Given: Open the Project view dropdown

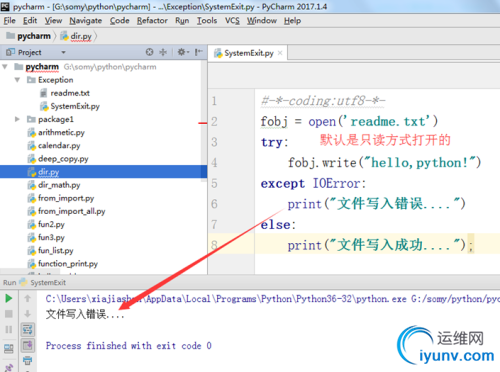Looking at the screenshot, I should coord(63,52).
